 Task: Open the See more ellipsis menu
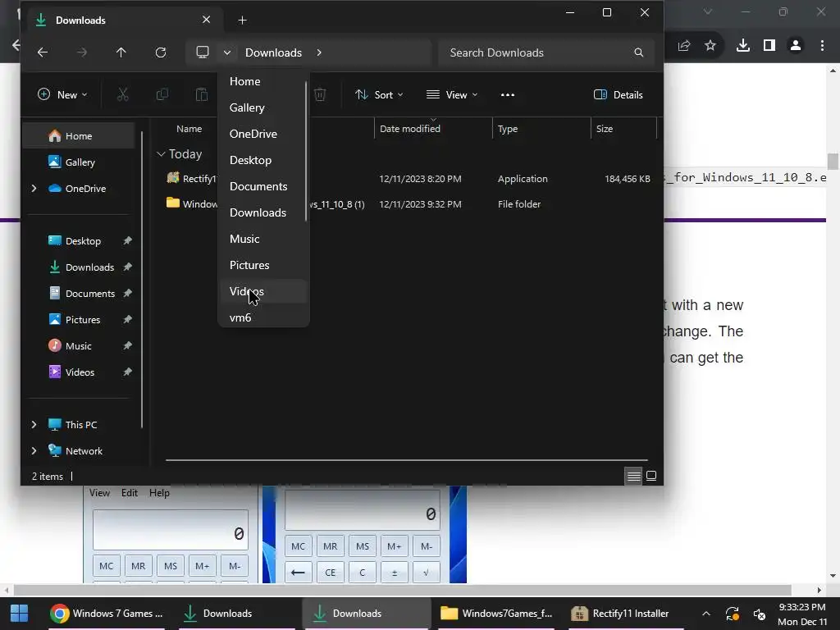coord(507,95)
